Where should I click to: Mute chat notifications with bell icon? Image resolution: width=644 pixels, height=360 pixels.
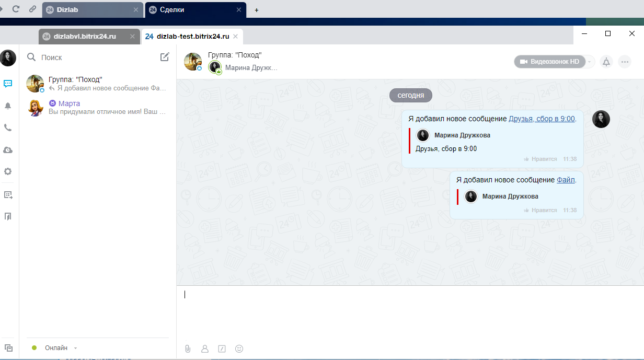(606, 62)
